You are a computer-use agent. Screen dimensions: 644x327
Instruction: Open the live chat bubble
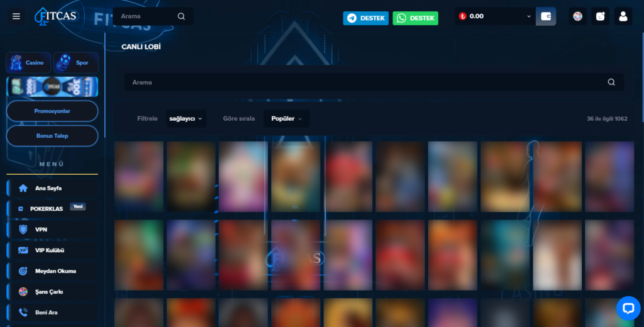[x=628, y=308]
